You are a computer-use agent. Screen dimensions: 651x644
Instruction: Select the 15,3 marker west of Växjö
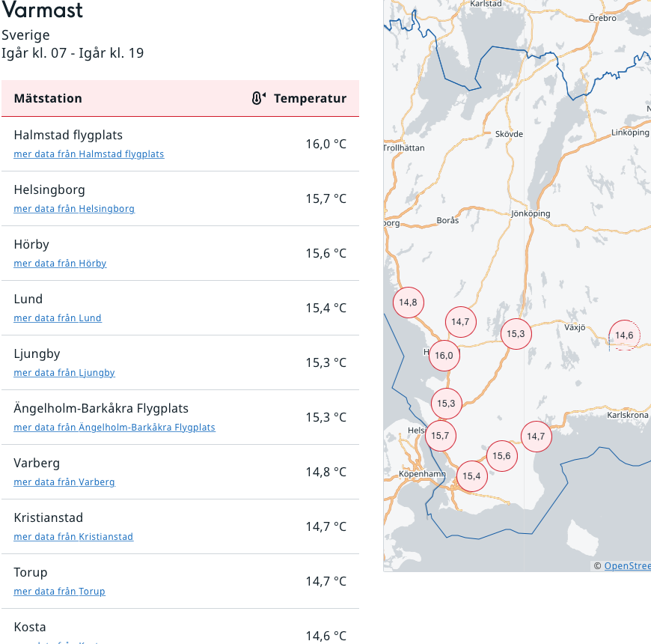coord(516,334)
